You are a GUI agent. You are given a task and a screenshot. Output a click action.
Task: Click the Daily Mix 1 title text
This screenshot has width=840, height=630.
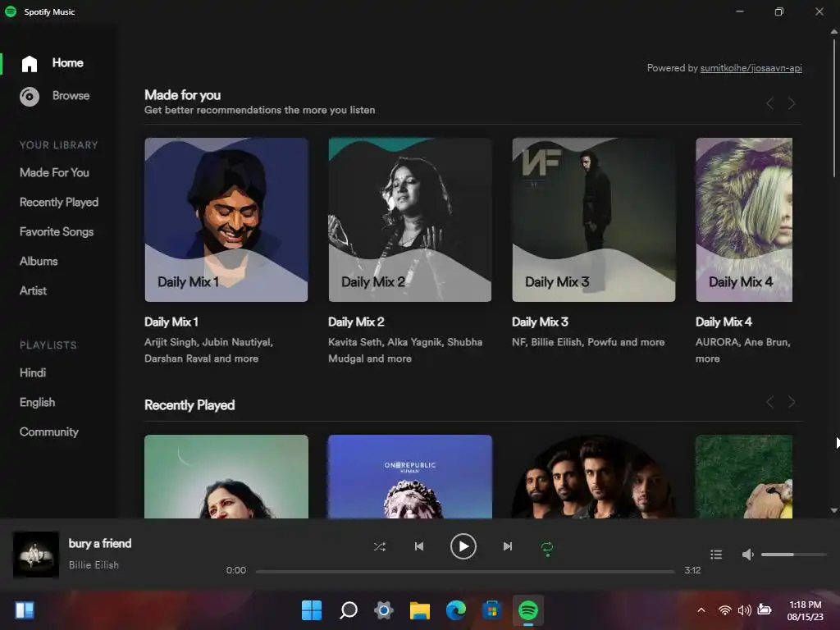(171, 322)
